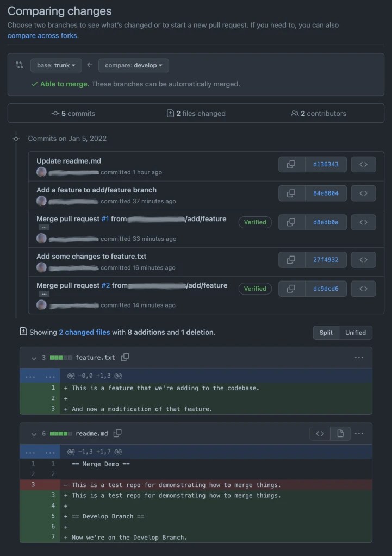Open the compare: develop branch dropdown

pyautogui.click(x=134, y=65)
